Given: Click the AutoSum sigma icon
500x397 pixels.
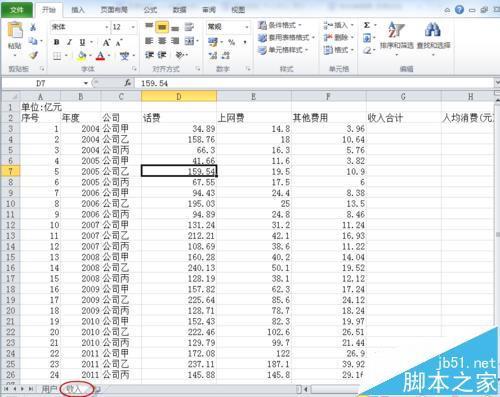Looking at the screenshot, I should 367,25.
